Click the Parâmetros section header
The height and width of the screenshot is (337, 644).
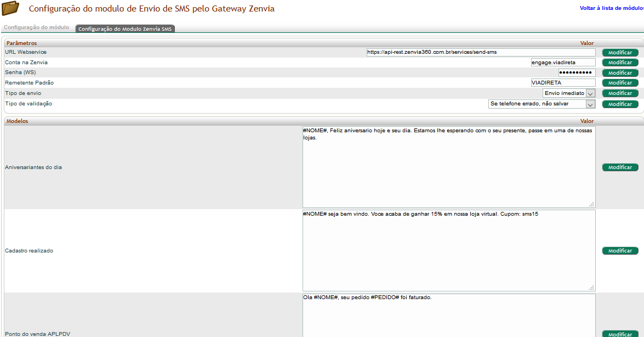22,43
